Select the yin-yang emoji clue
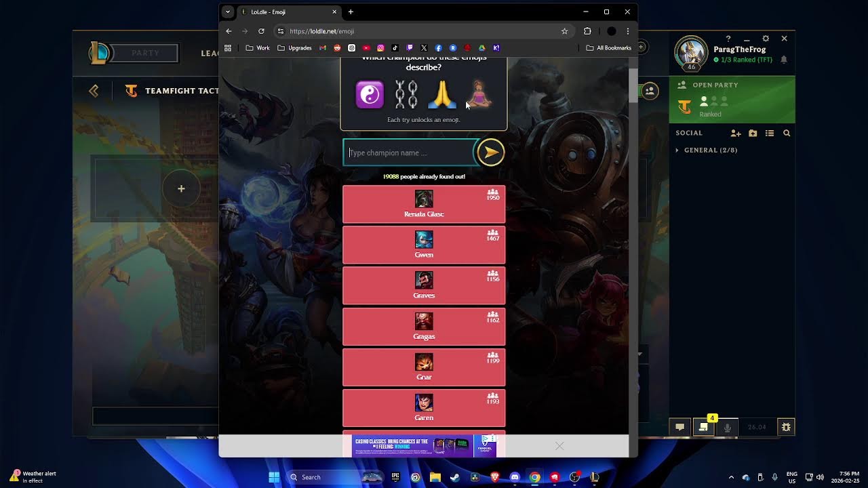The height and width of the screenshot is (488, 868). tap(370, 95)
